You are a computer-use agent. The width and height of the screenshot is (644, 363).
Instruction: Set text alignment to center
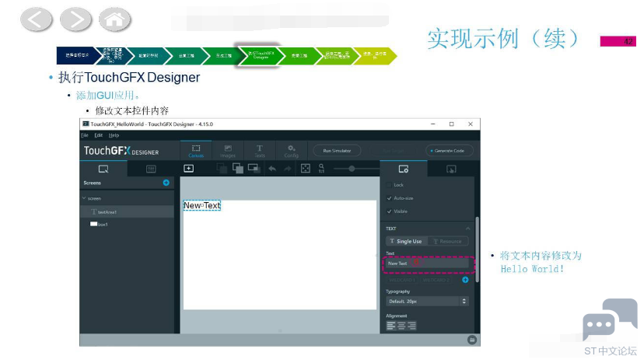point(401,326)
